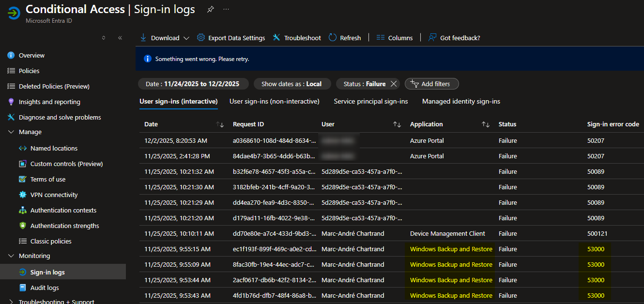This screenshot has height=304, width=644.
Task: Click the VPN connectivity gear icon
Action: pos(22,195)
